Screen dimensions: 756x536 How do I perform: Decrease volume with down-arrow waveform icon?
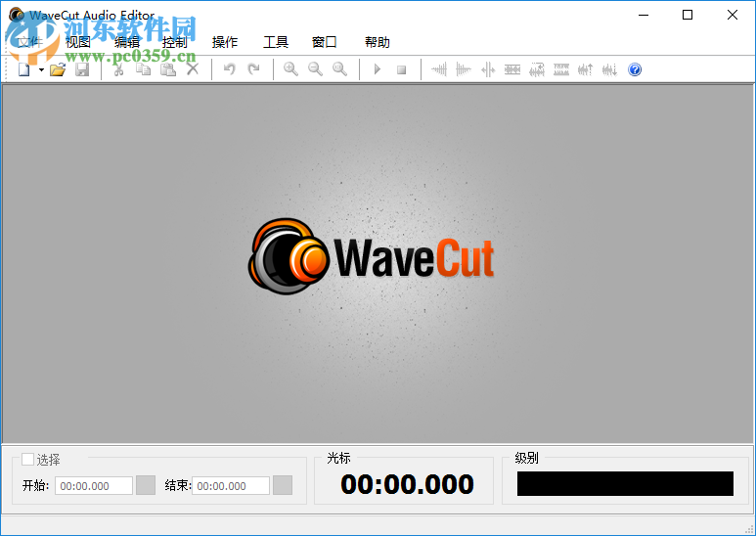click(x=610, y=69)
